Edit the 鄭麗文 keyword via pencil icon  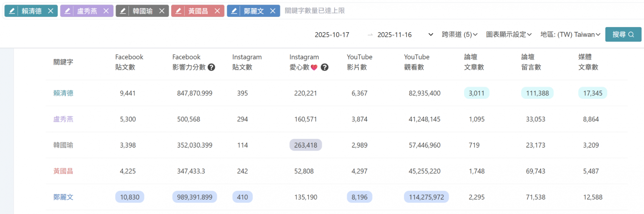point(234,11)
